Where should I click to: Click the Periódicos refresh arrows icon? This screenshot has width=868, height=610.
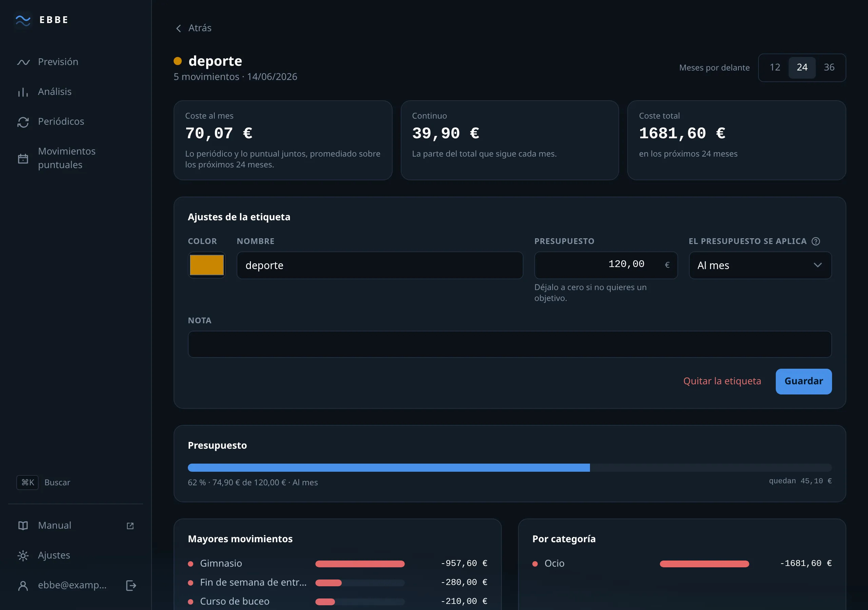point(23,122)
